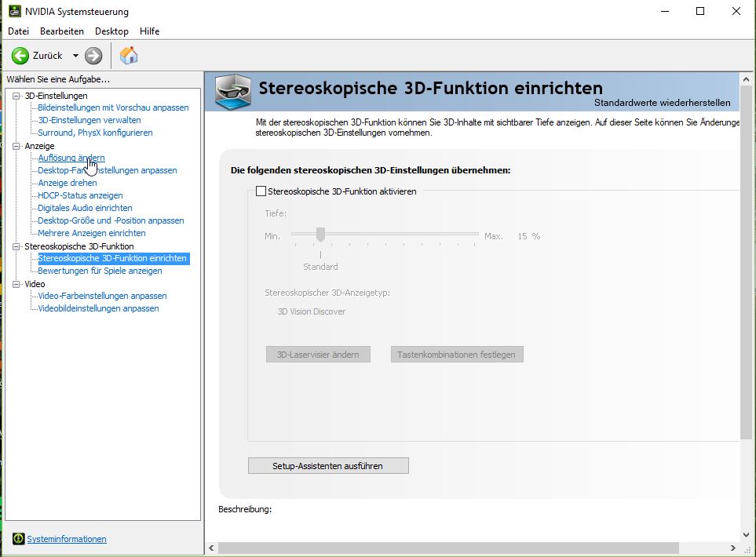The width and height of the screenshot is (756, 557).
Task: Select Surround, PhysX konfigurieren
Action: pyautogui.click(x=96, y=133)
